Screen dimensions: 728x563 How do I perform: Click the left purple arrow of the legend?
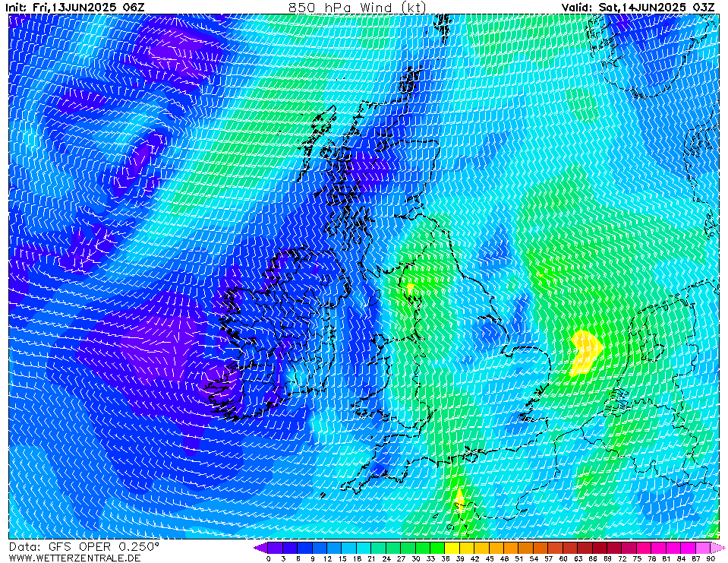click(x=260, y=548)
